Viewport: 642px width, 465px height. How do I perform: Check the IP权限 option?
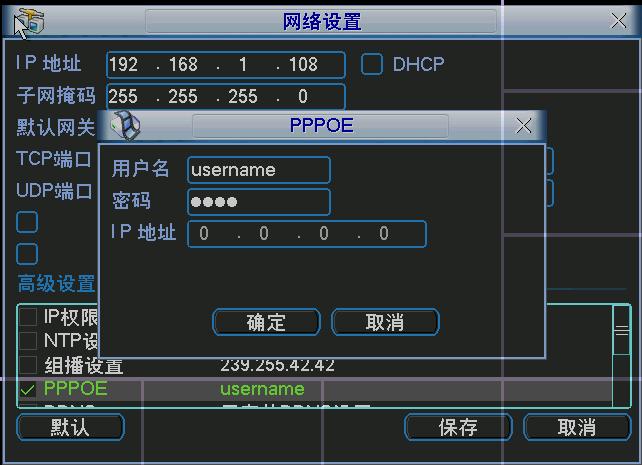(28, 317)
